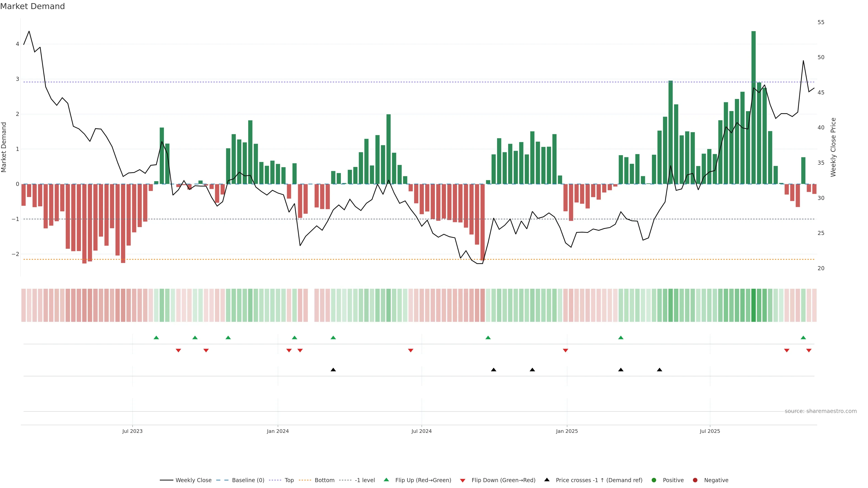Click the darkest green heatmap strip cell

click(x=753, y=305)
